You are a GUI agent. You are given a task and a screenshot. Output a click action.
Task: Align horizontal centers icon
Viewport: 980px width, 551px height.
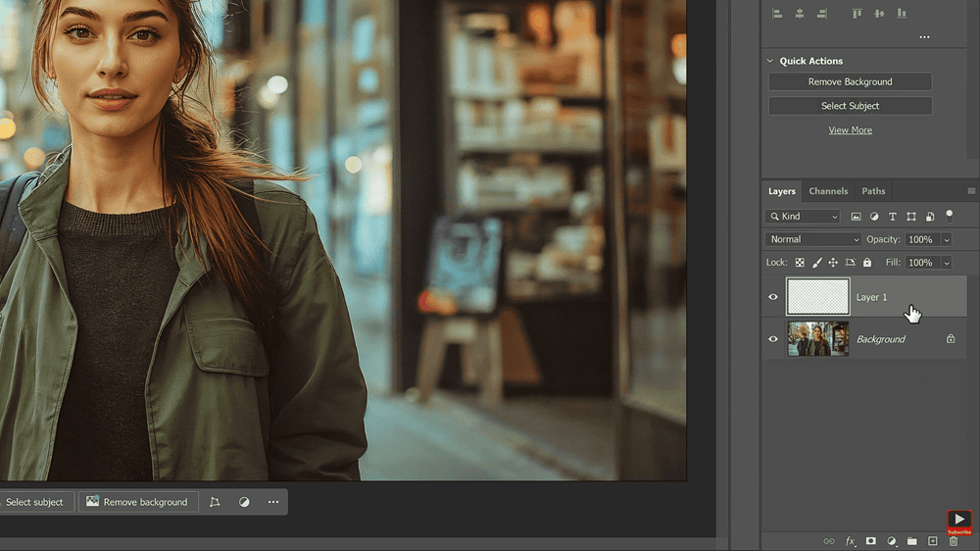800,13
